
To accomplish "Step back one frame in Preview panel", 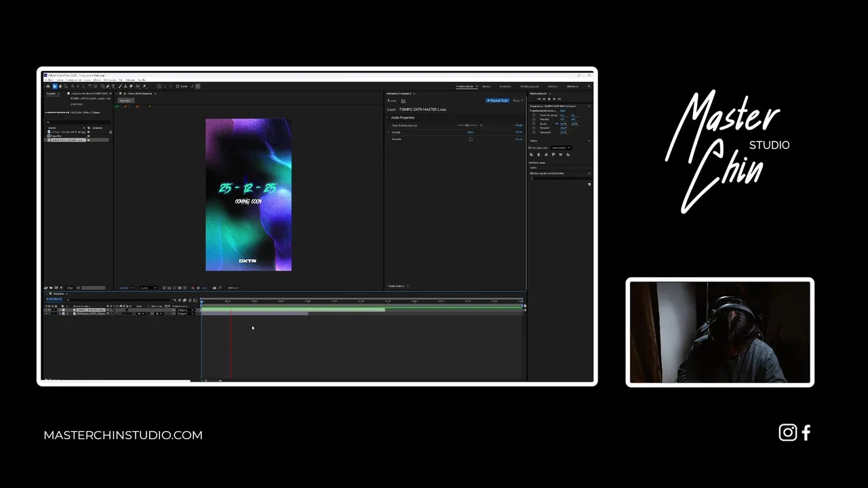I will (544, 99).
